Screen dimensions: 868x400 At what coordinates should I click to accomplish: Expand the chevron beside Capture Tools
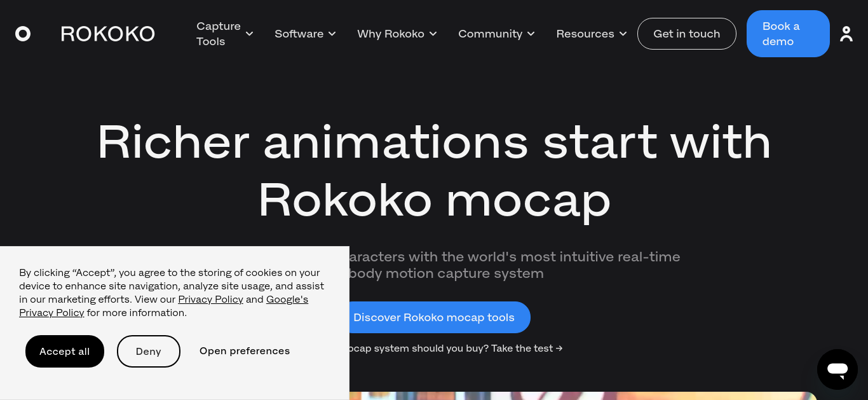click(x=249, y=34)
